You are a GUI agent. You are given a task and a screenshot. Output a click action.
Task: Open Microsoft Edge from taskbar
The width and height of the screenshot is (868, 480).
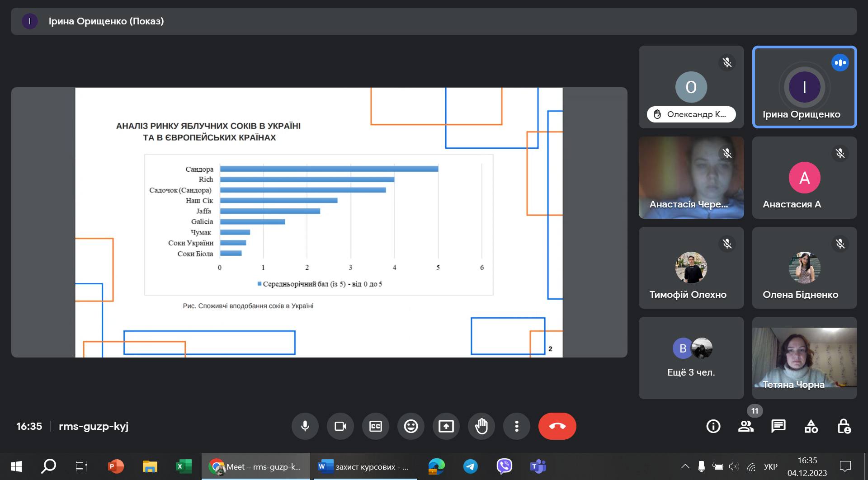[436, 466]
